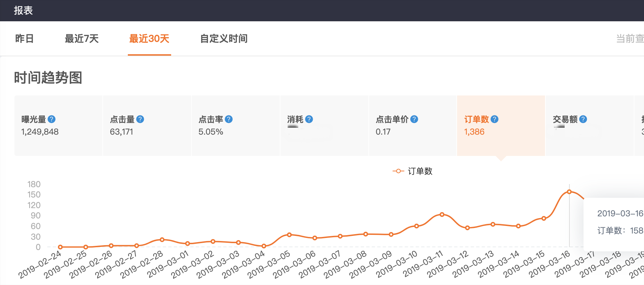Click the 1,386 orders value

tap(474, 132)
